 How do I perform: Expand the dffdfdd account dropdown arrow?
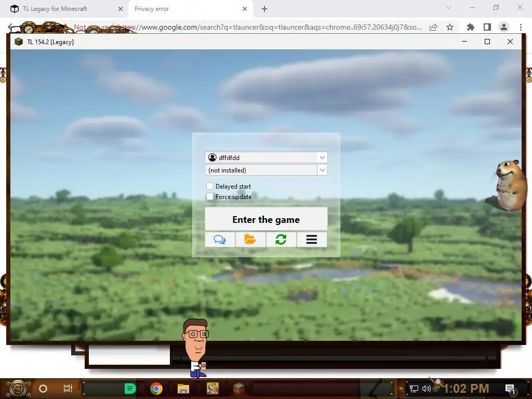pos(322,157)
